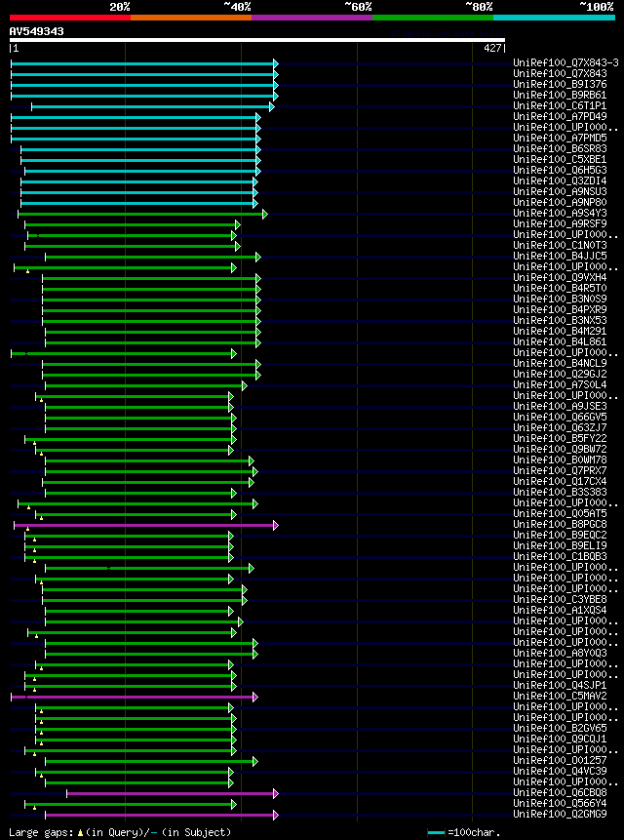624x840 pixels.
Task: Open the UniRef100_Q9VXH4 hit
Action: coord(560,277)
